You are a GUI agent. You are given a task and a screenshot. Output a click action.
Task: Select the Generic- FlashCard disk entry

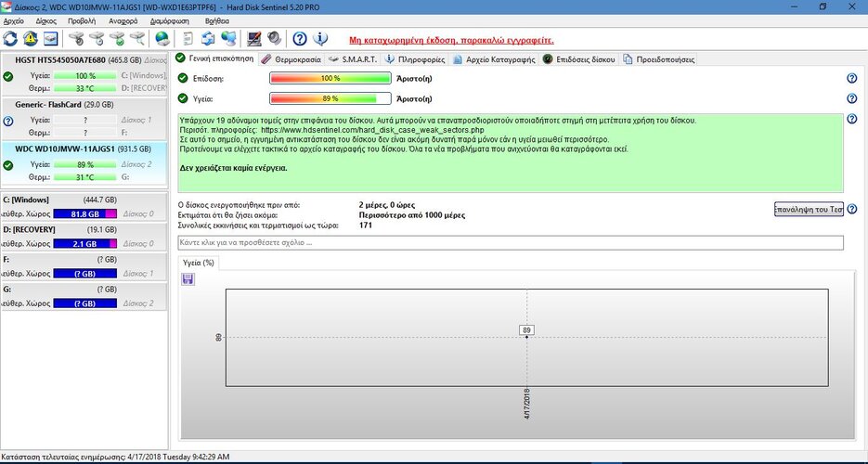click(x=84, y=119)
